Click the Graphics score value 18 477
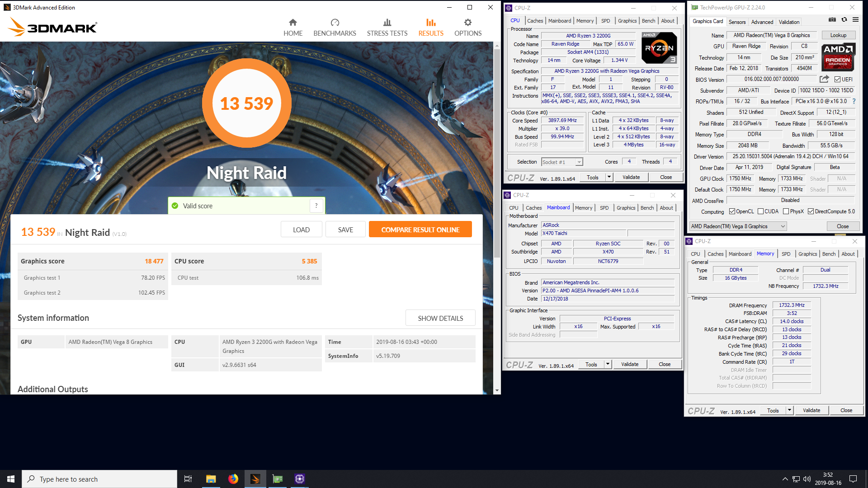The width and height of the screenshot is (868, 488). tap(154, 261)
